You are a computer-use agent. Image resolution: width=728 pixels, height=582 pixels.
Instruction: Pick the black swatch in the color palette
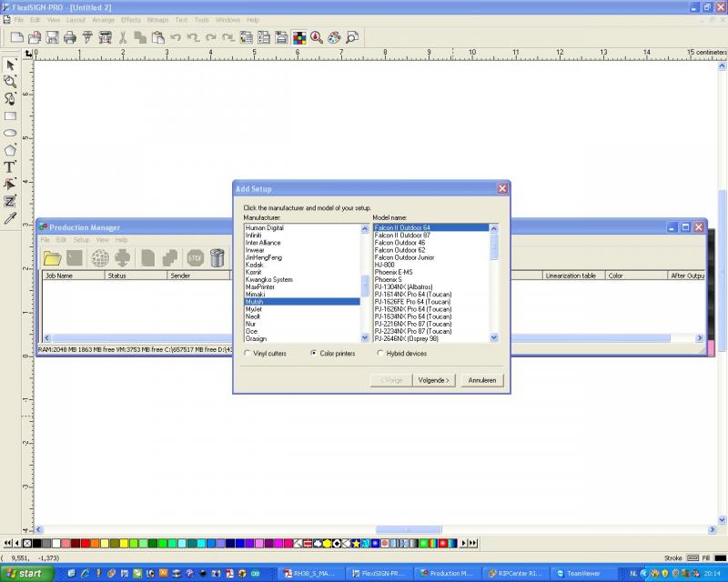click(36, 543)
